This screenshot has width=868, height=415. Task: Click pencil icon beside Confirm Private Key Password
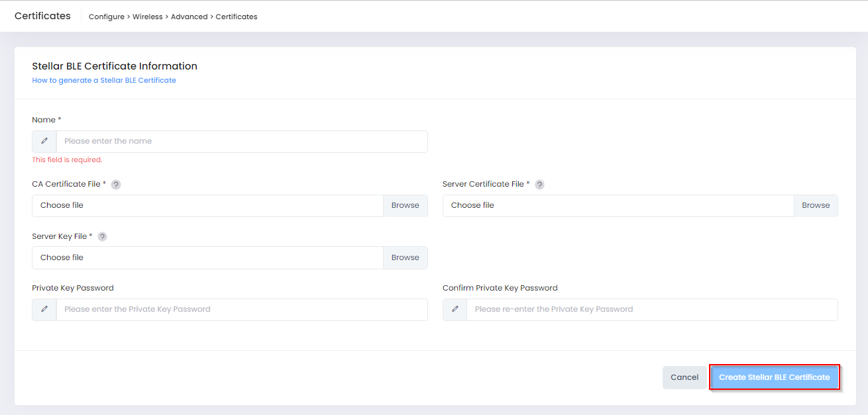tap(455, 309)
